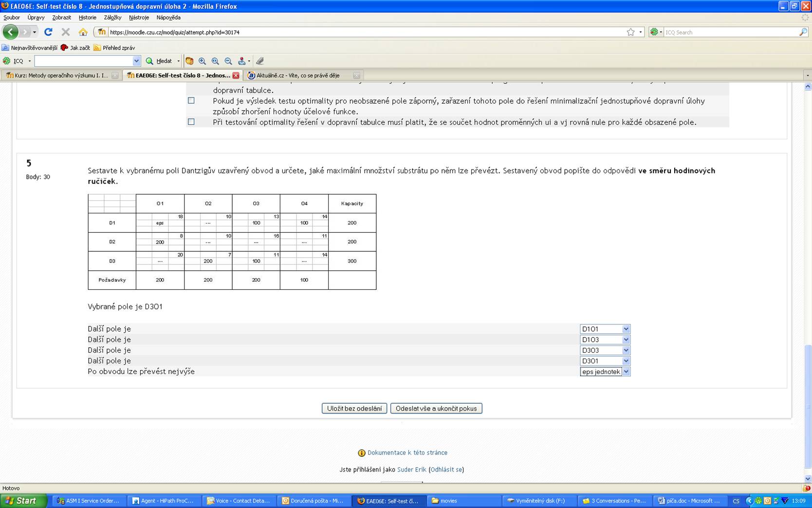Bookmark page with the star icon

coord(630,32)
